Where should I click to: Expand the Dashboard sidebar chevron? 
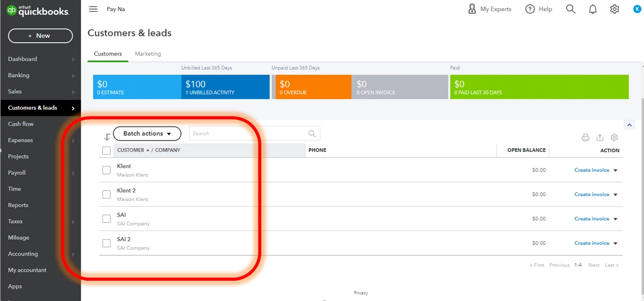pos(73,59)
